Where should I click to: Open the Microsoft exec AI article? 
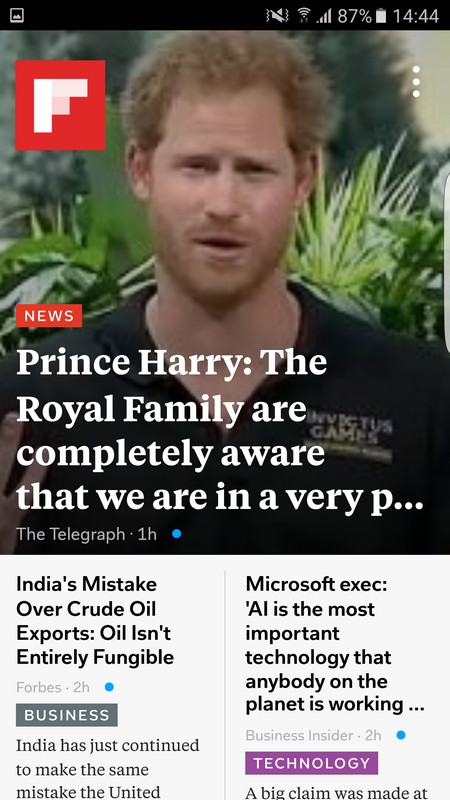[335, 644]
